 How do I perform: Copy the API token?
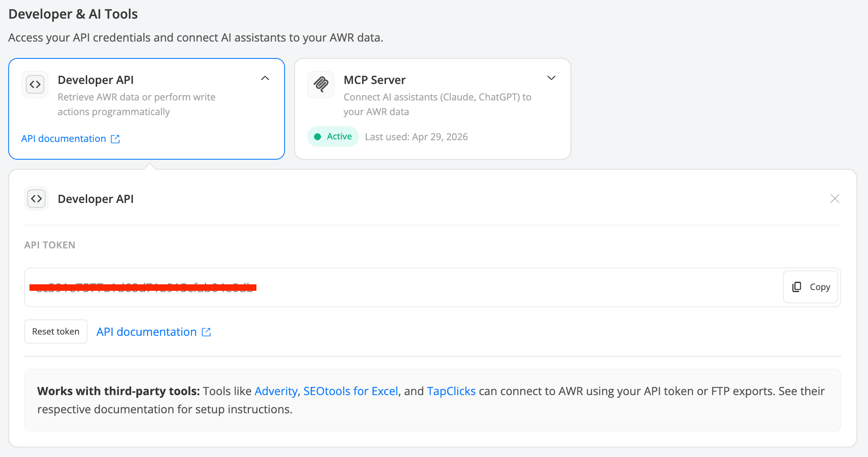tap(811, 287)
